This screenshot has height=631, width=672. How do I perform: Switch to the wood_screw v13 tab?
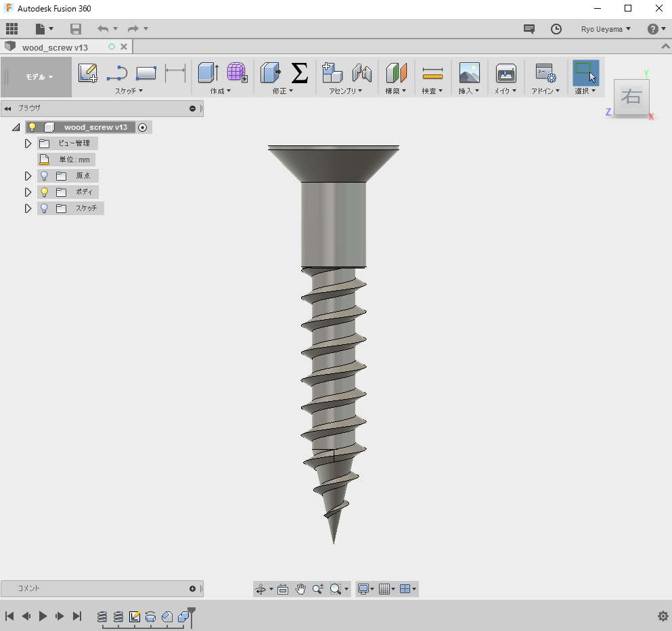pyautogui.click(x=55, y=47)
